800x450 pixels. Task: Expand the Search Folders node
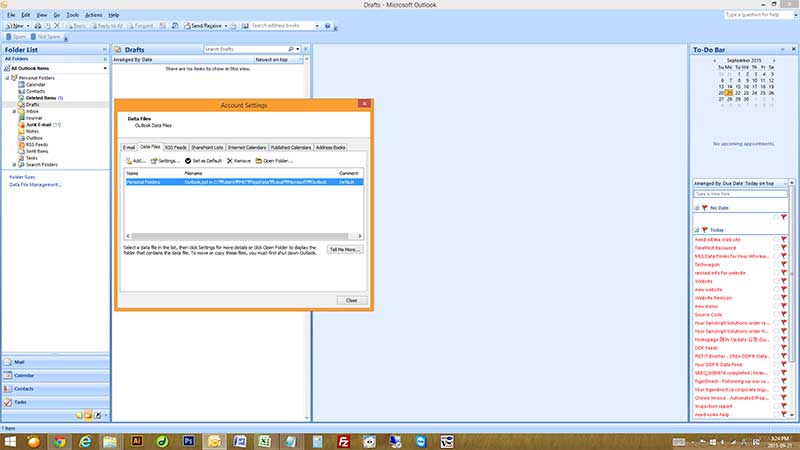tap(14, 165)
